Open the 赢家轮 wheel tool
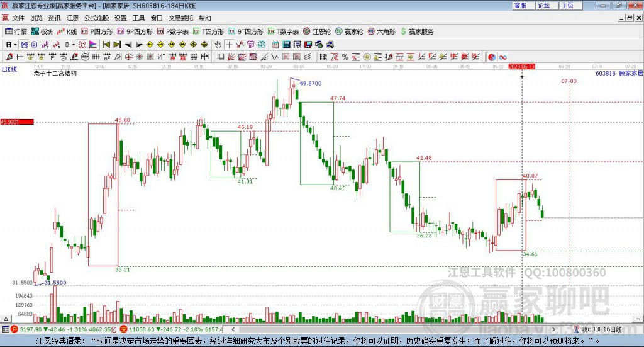 click(349, 31)
